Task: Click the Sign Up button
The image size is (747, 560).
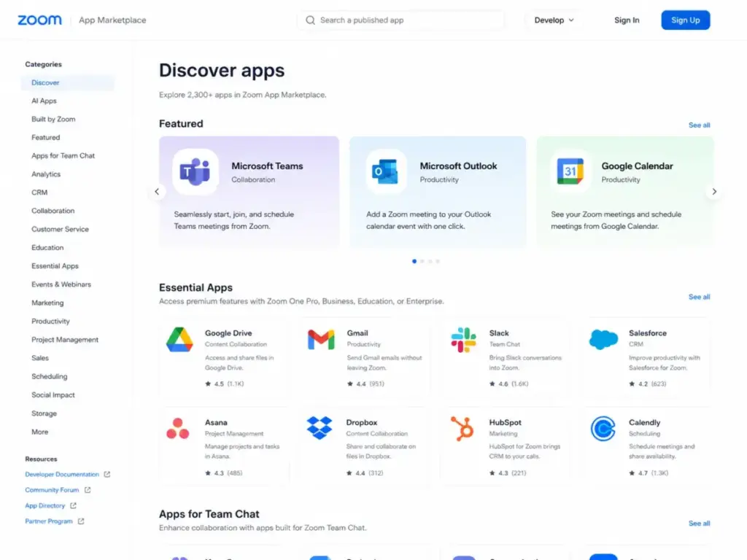Action: [686, 20]
